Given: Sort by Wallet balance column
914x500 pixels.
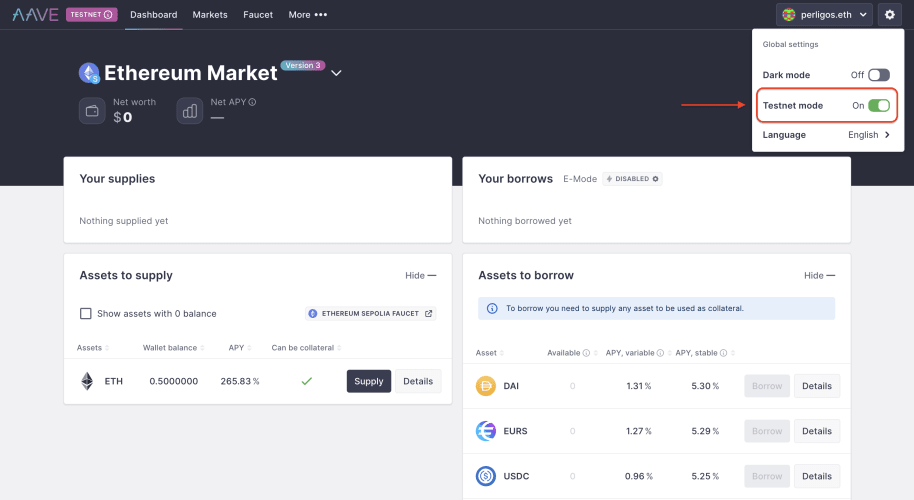Looking at the screenshot, I should (173, 348).
